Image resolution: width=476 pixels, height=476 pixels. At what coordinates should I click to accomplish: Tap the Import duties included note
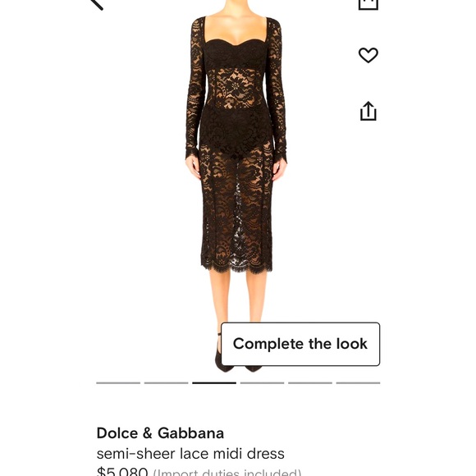[227, 473]
